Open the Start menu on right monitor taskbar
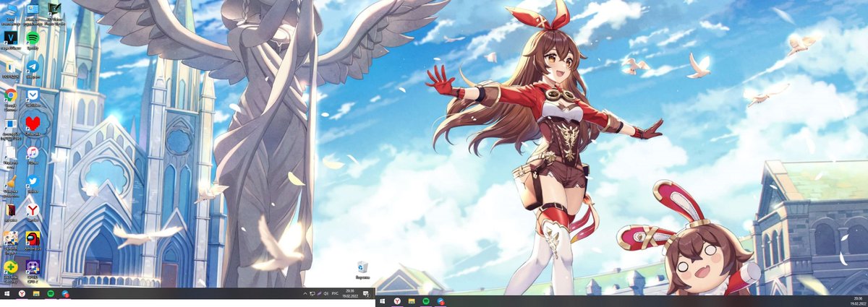The height and width of the screenshot is (307, 868). (382, 301)
